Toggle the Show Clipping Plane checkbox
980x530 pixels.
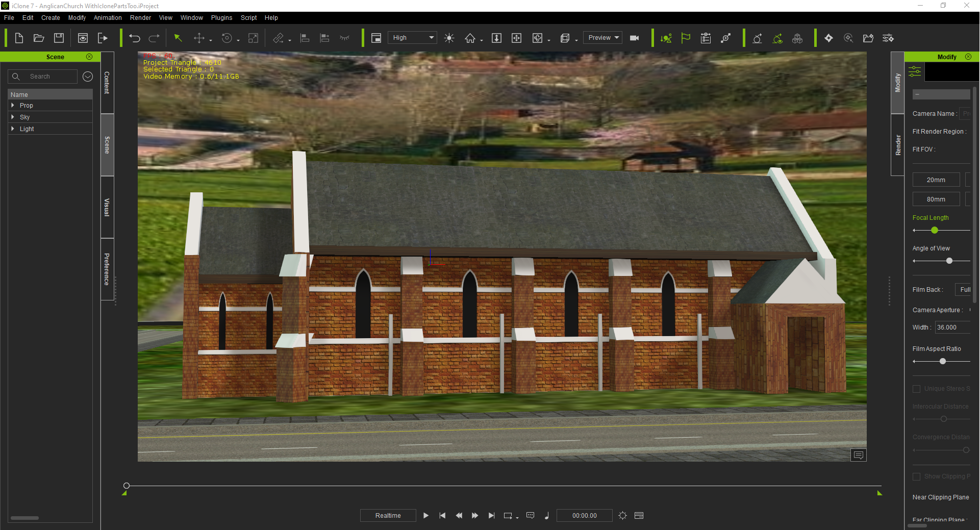[x=916, y=476]
